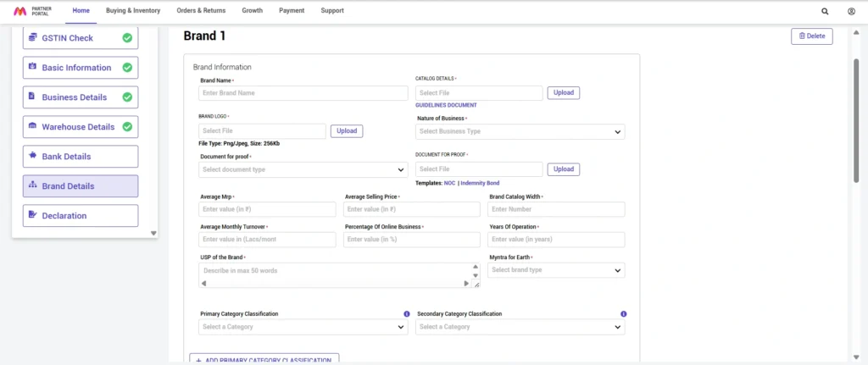The height and width of the screenshot is (365, 868).
Task: Open the Secondary Category Classification dropdown
Action: pyautogui.click(x=520, y=327)
